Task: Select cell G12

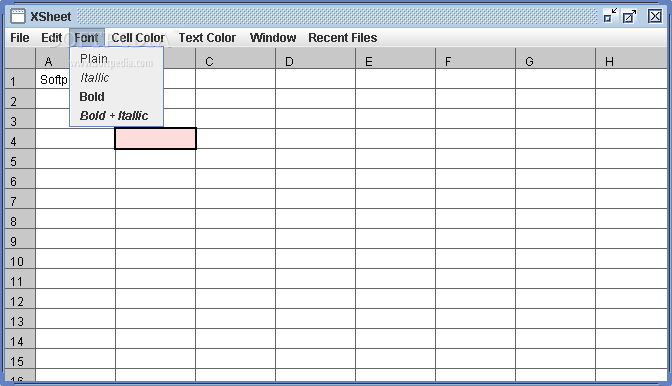Action: (555, 299)
